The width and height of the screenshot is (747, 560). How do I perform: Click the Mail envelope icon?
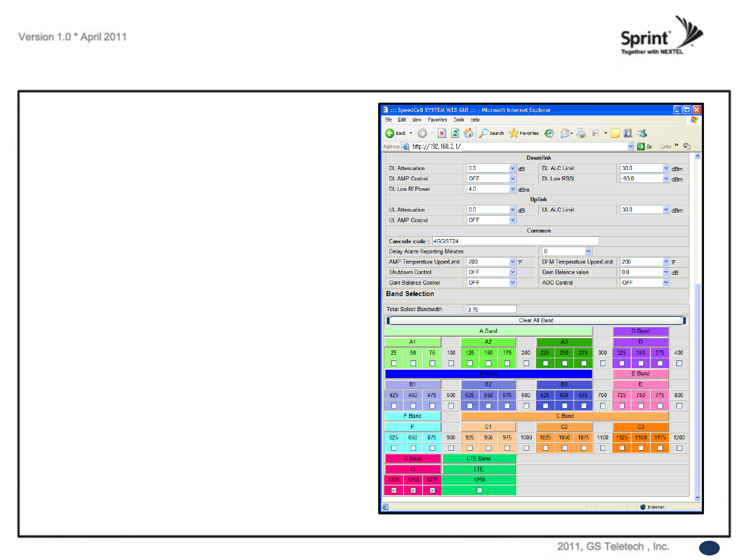pos(565,133)
